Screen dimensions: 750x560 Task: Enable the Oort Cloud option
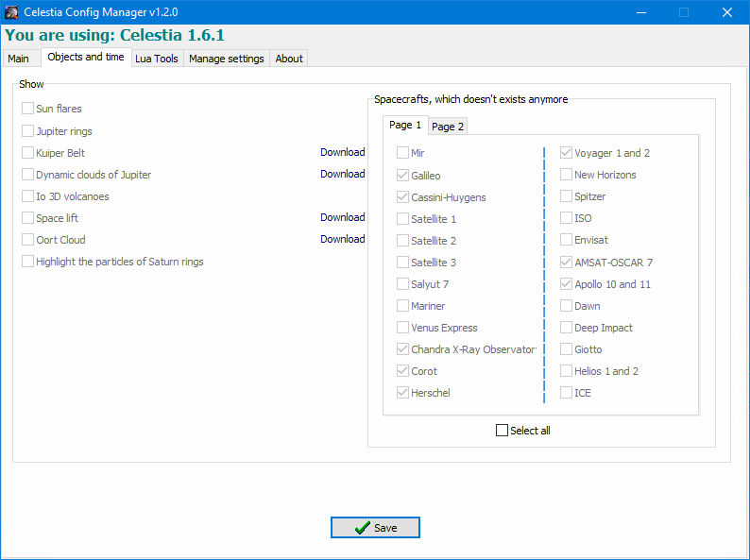point(27,240)
